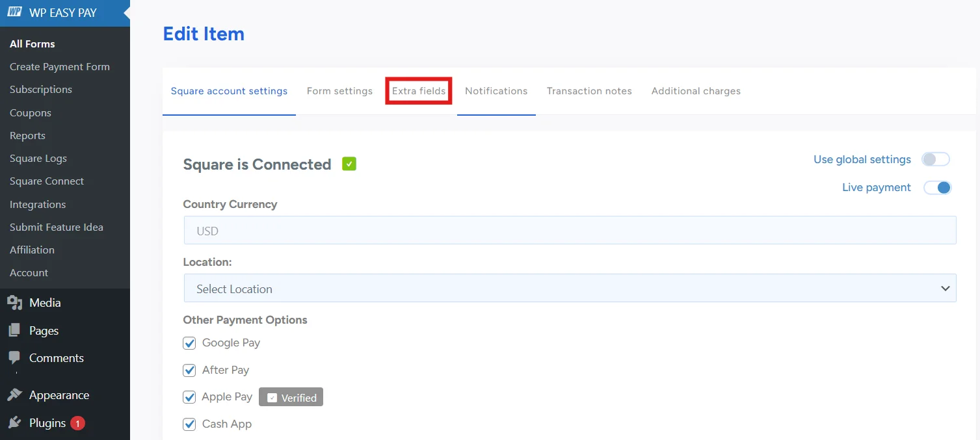The width and height of the screenshot is (980, 440).
Task: Open the Select Location dropdown
Action: click(x=570, y=289)
